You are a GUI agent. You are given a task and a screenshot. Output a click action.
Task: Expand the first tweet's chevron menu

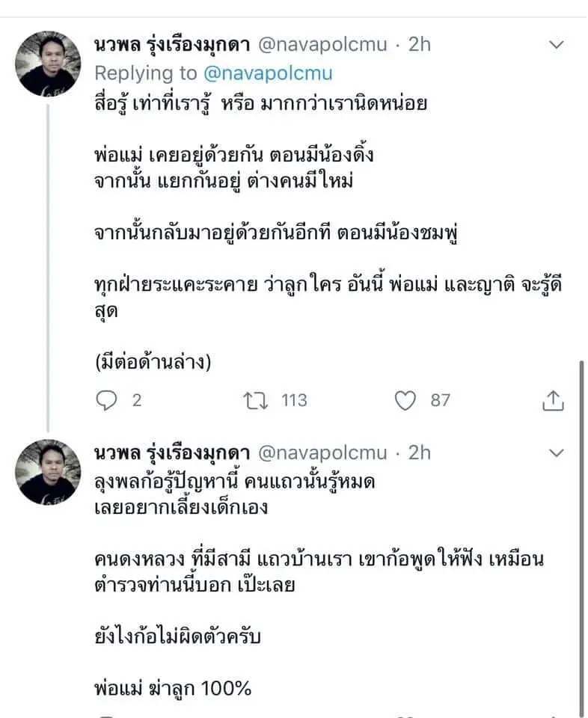[x=557, y=45]
